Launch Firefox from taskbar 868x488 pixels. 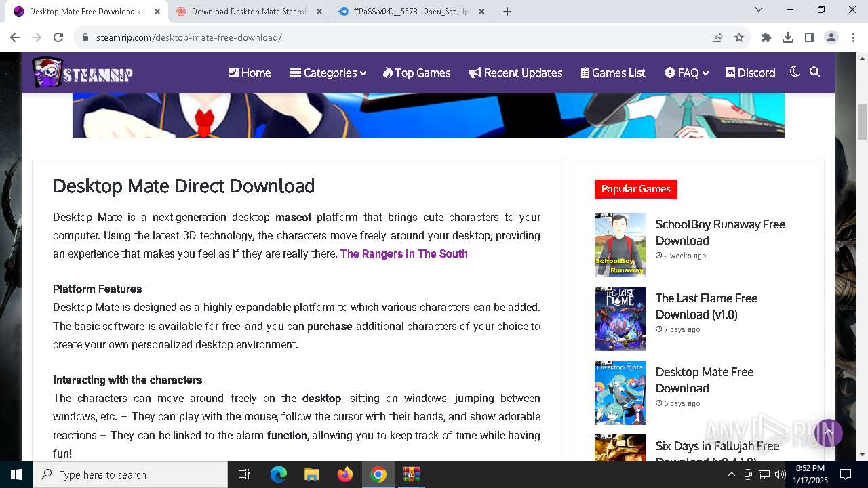pyautogui.click(x=345, y=474)
